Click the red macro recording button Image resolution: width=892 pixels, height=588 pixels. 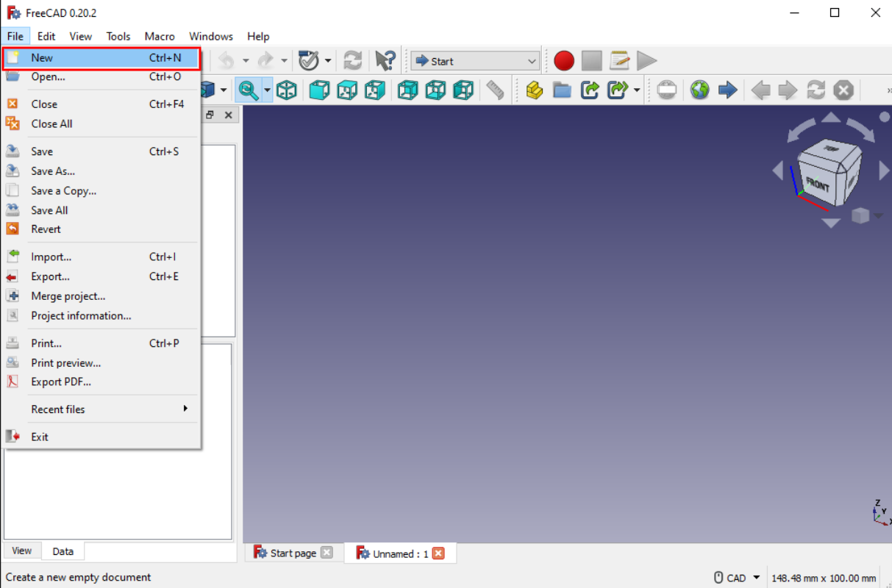[564, 61]
